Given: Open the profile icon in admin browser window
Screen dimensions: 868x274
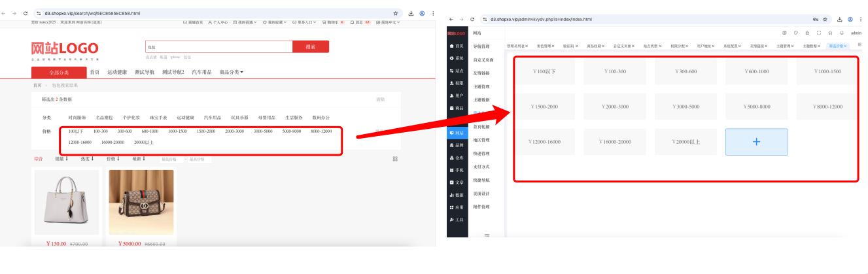Looking at the screenshot, I should coord(850,20).
